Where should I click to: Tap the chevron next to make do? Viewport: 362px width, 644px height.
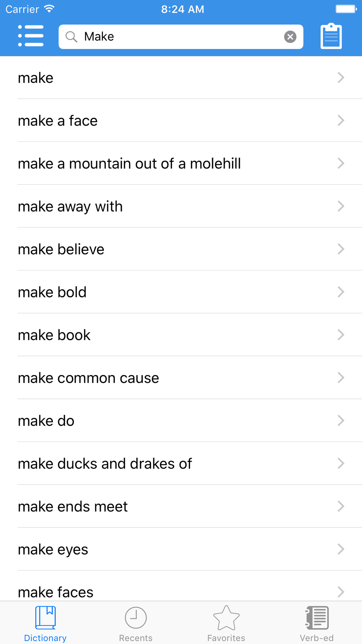[x=341, y=421]
